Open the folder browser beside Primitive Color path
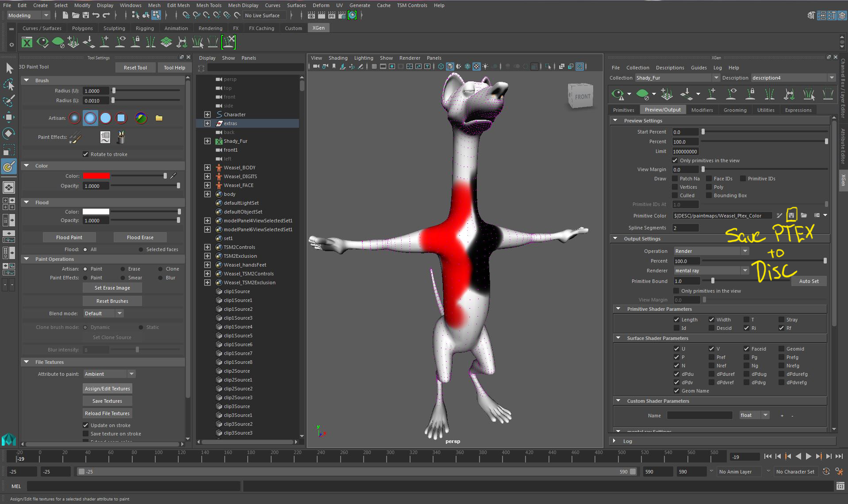This screenshot has width=848, height=504. pyautogui.click(x=804, y=215)
